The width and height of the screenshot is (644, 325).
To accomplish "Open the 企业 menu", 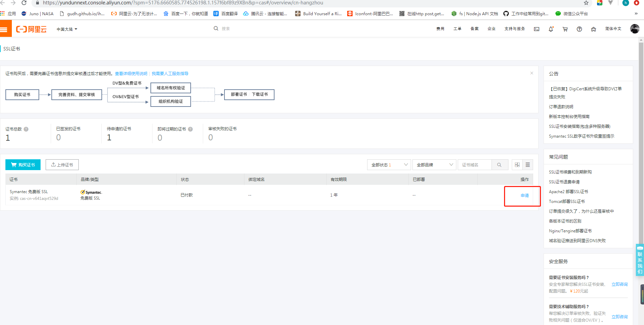I will [x=491, y=29].
